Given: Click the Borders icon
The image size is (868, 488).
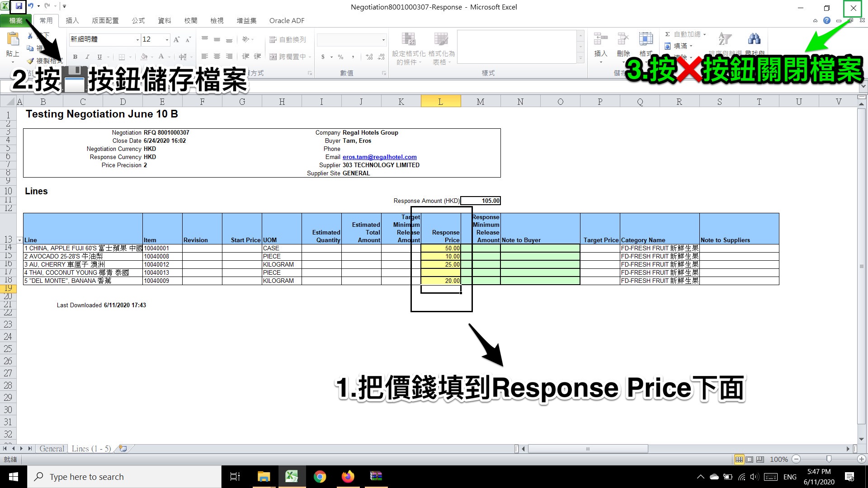Looking at the screenshot, I should (122, 57).
